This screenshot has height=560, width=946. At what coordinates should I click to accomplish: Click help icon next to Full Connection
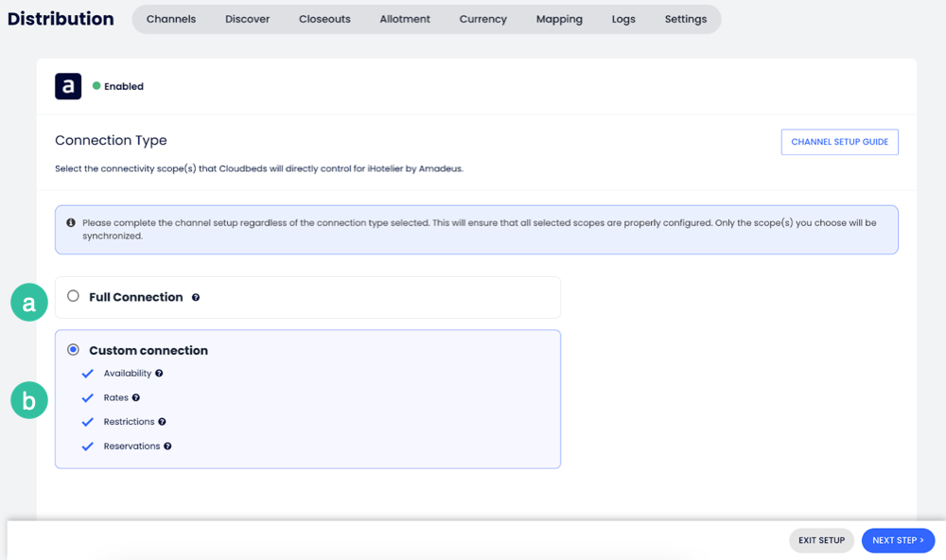pos(196,297)
